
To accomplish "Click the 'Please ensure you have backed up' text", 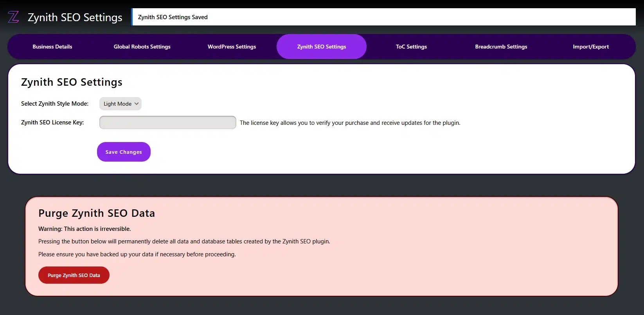I will point(137,254).
